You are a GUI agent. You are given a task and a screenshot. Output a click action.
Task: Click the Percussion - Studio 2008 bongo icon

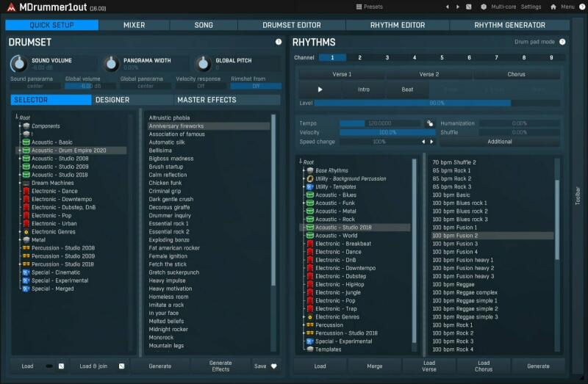26,248
